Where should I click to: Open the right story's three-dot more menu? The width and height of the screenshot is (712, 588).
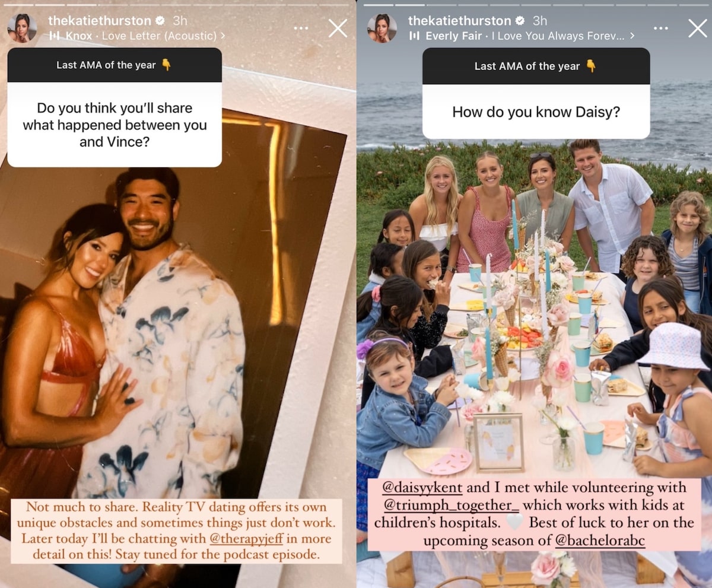660,28
